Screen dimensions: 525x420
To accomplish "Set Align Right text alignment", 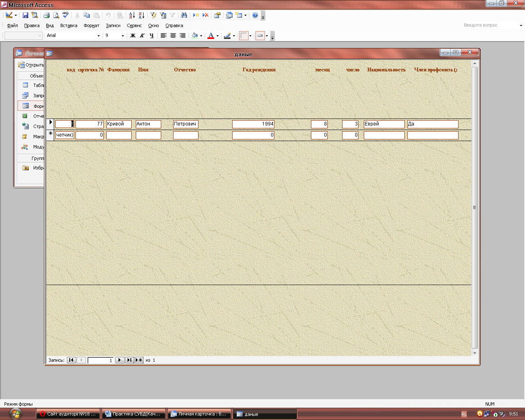I will (x=183, y=36).
